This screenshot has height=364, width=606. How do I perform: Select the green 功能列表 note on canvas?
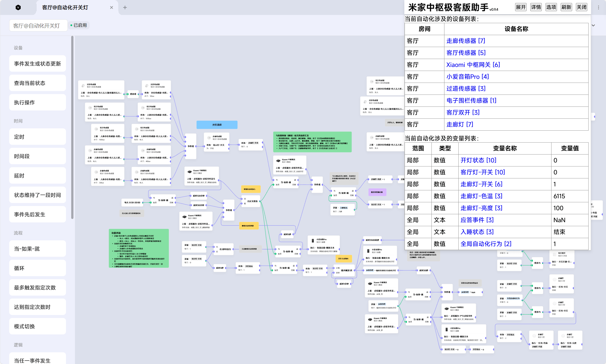click(139, 248)
